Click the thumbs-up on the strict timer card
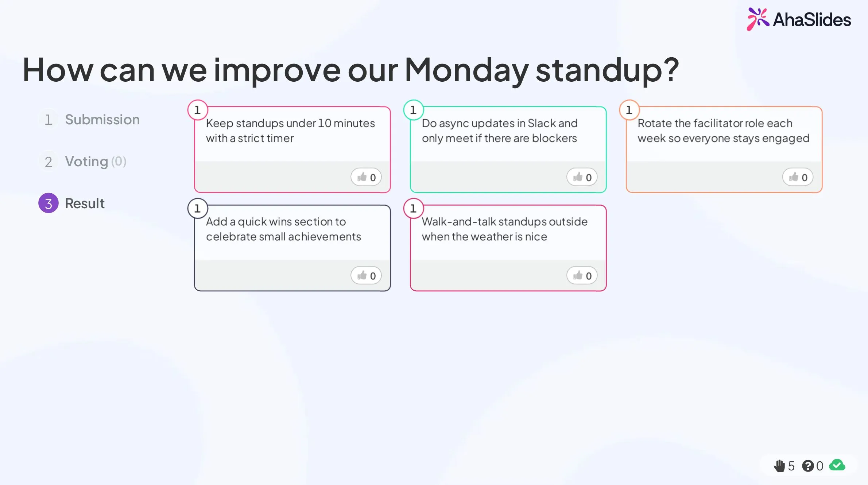This screenshot has width=868, height=485. 366,177
